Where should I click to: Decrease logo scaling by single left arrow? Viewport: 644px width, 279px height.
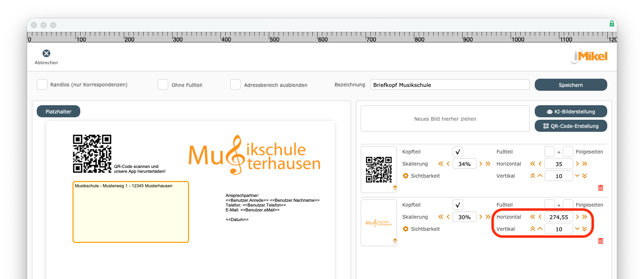click(x=448, y=217)
